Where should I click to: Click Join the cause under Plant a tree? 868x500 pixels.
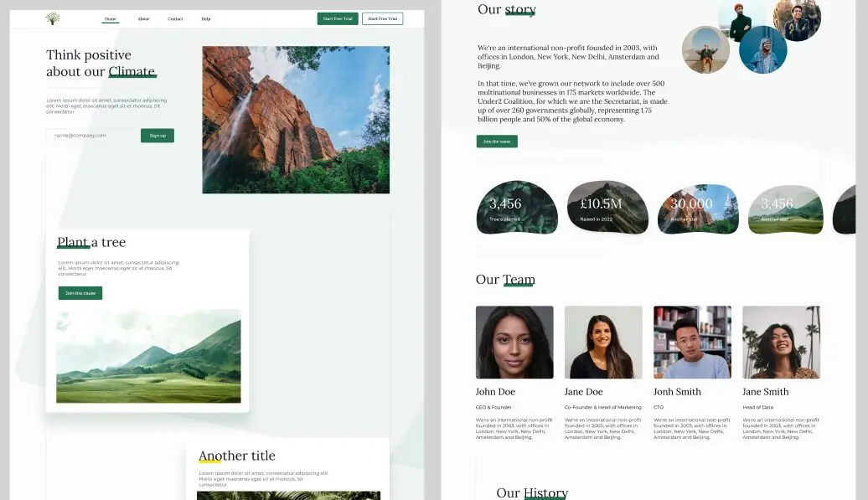(80, 292)
